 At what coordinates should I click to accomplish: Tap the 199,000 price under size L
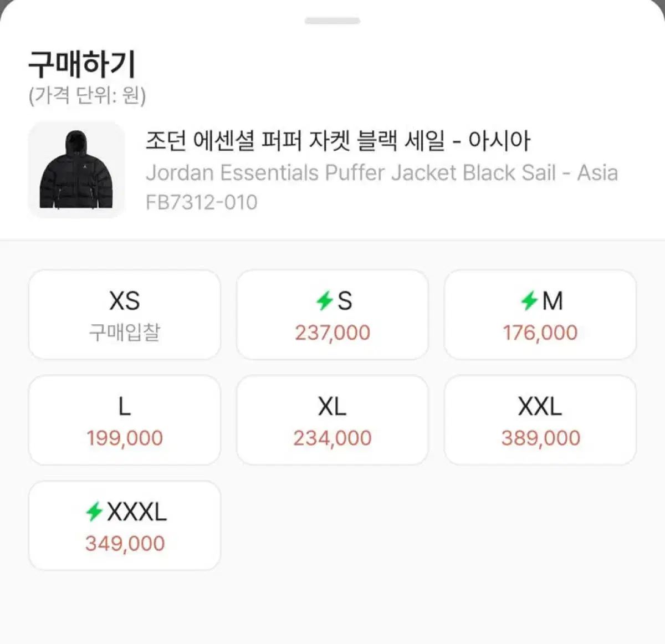point(125,438)
